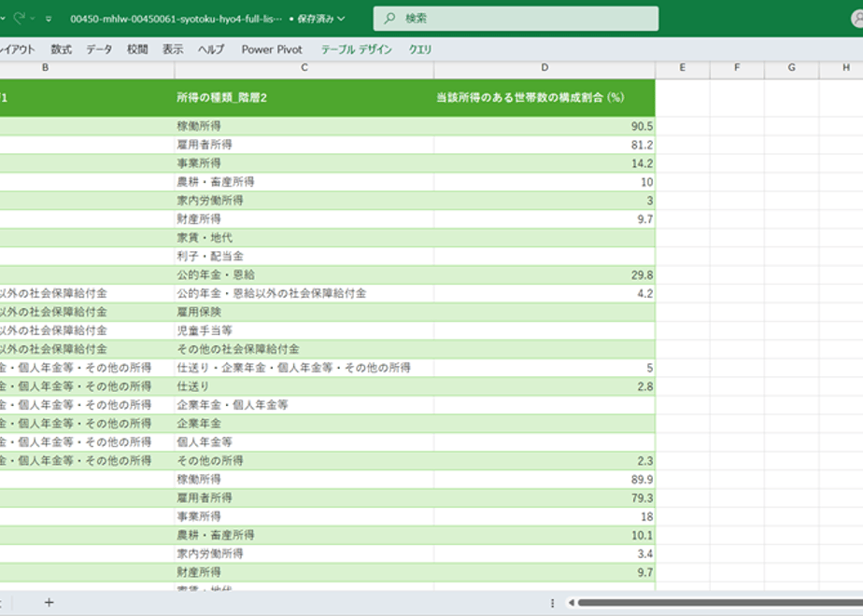This screenshot has height=616, width=863.
Task: Select cell with value 2.3
Action: coord(545,461)
